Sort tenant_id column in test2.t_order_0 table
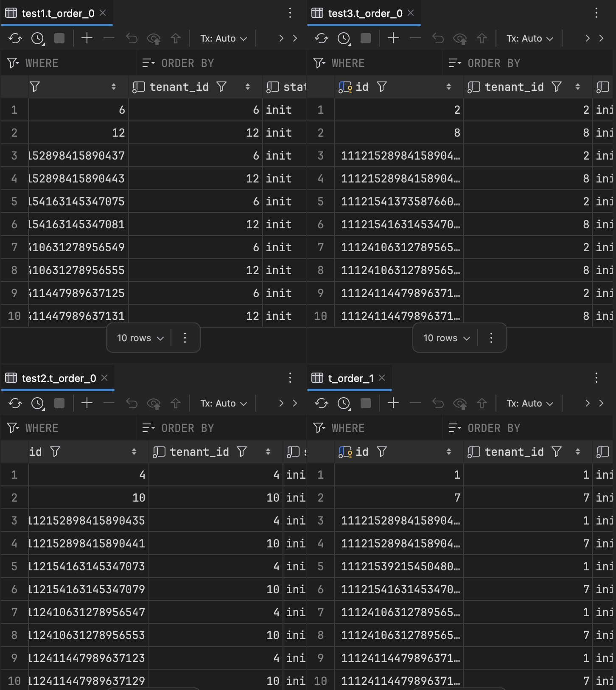Image resolution: width=616 pixels, height=690 pixels. [x=268, y=452]
